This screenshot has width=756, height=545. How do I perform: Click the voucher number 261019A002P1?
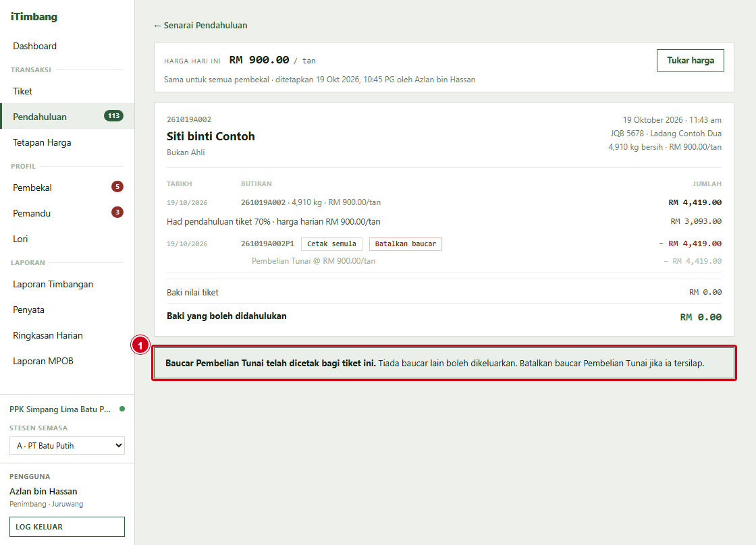click(x=267, y=243)
